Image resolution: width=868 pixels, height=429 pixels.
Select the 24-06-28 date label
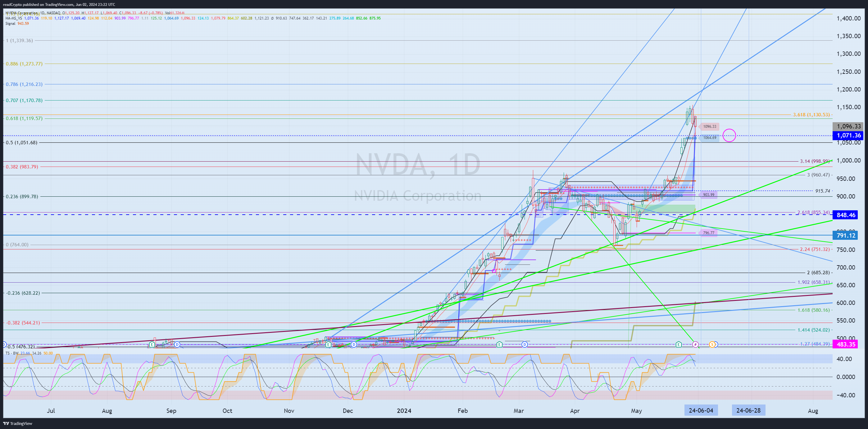click(748, 410)
